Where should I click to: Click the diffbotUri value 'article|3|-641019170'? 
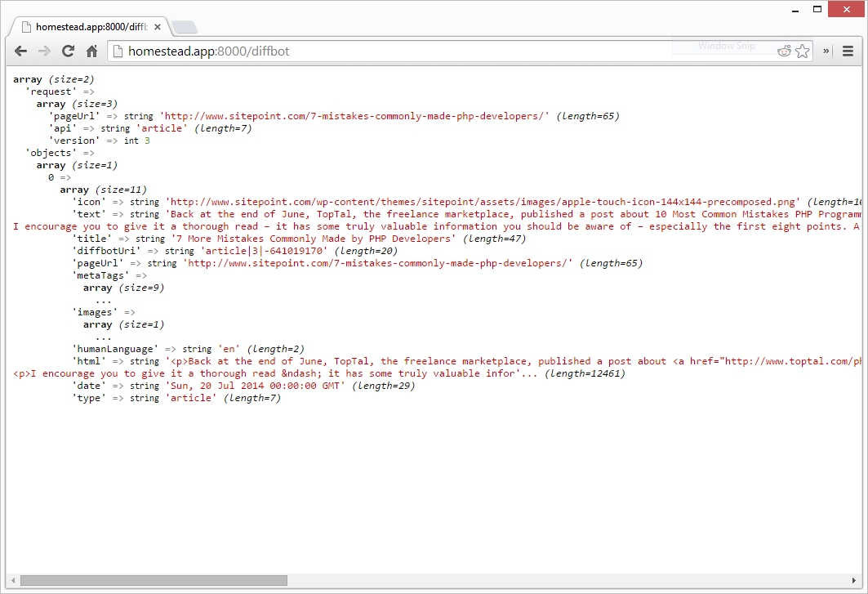[x=264, y=251]
